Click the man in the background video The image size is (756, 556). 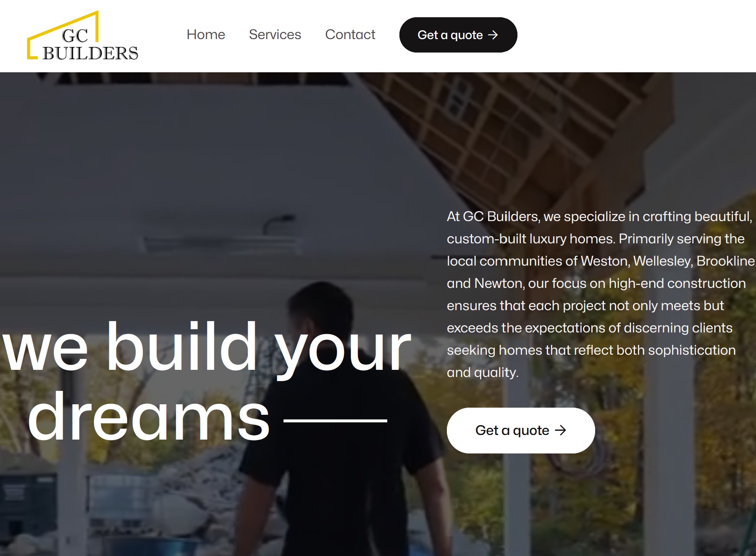(340, 420)
